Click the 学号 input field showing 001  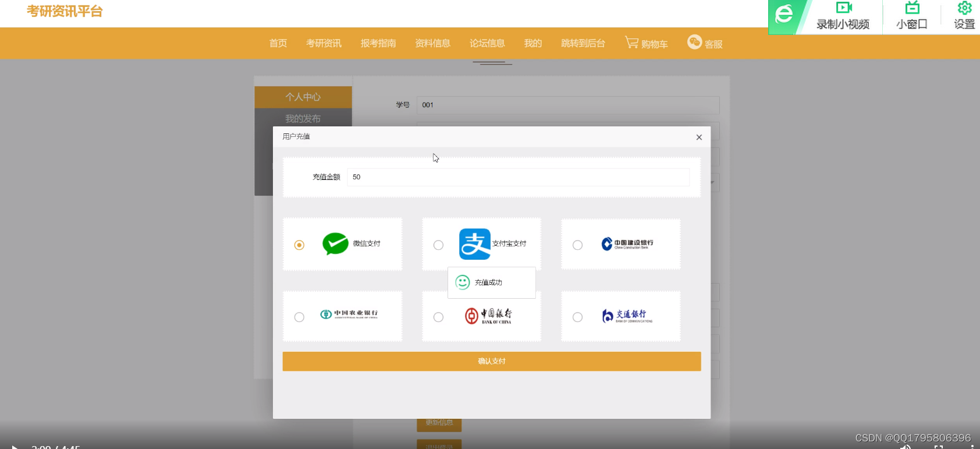[568, 105]
